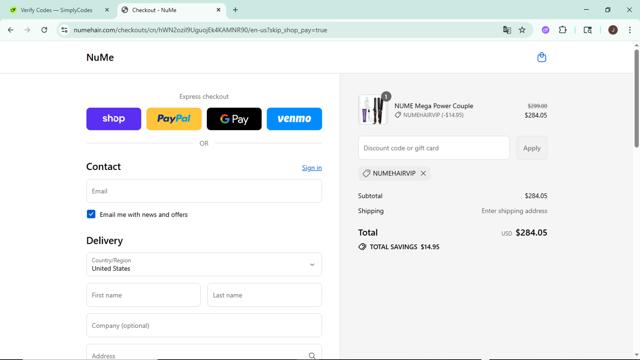The width and height of the screenshot is (640, 360).
Task: Click the Subtotal label
Action: 370,196
